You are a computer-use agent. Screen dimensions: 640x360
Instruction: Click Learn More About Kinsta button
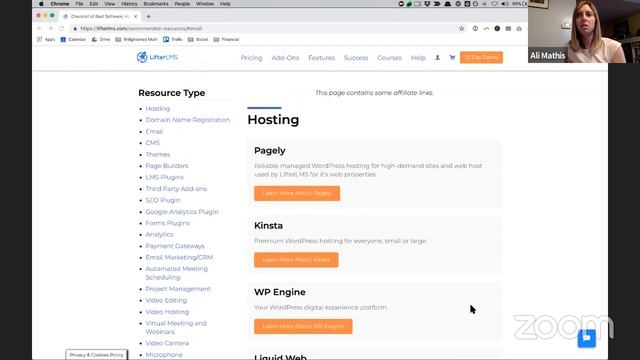coord(296,260)
